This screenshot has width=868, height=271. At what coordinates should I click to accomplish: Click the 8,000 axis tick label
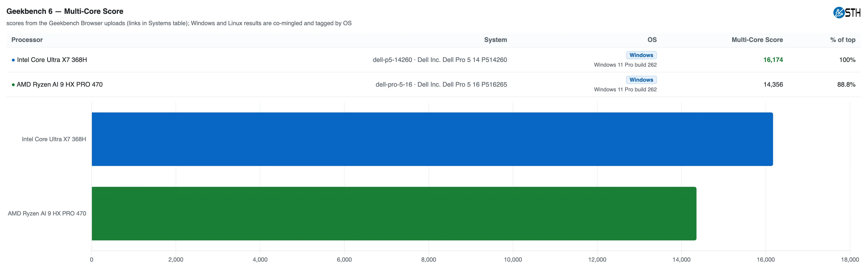tap(429, 260)
